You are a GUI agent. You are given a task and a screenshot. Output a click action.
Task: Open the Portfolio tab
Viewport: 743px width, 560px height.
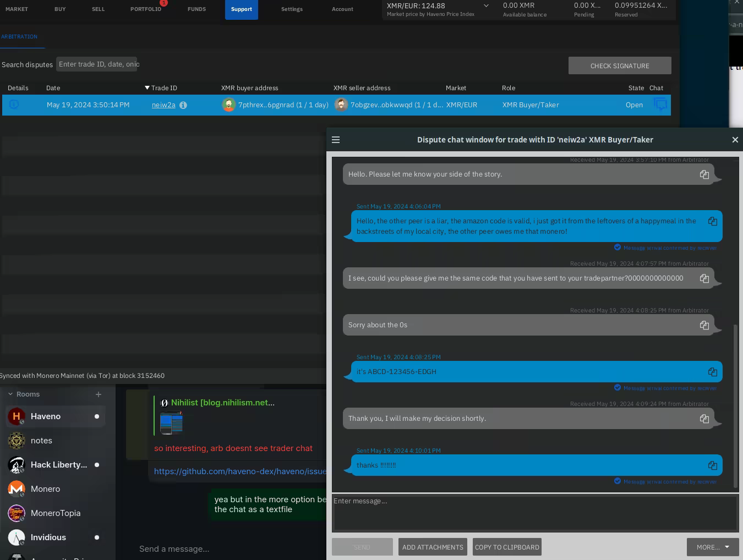(x=146, y=9)
